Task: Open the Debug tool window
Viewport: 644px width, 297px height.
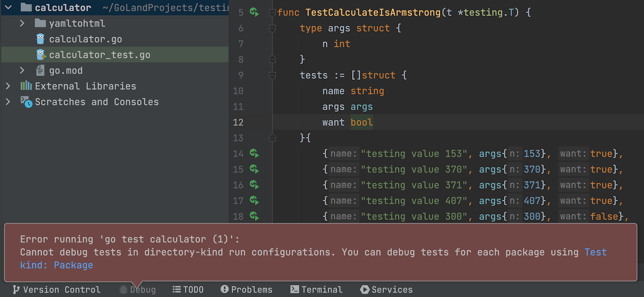Action: click(x=137, y=290)
